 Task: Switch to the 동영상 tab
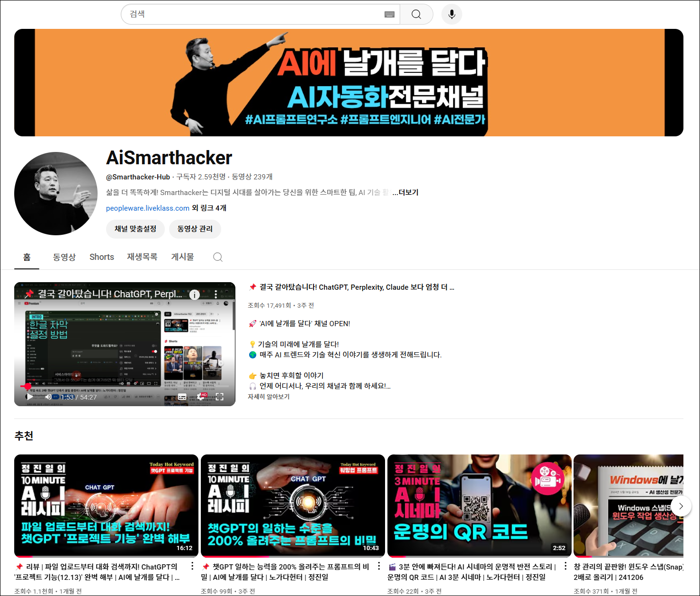point(64,257)
